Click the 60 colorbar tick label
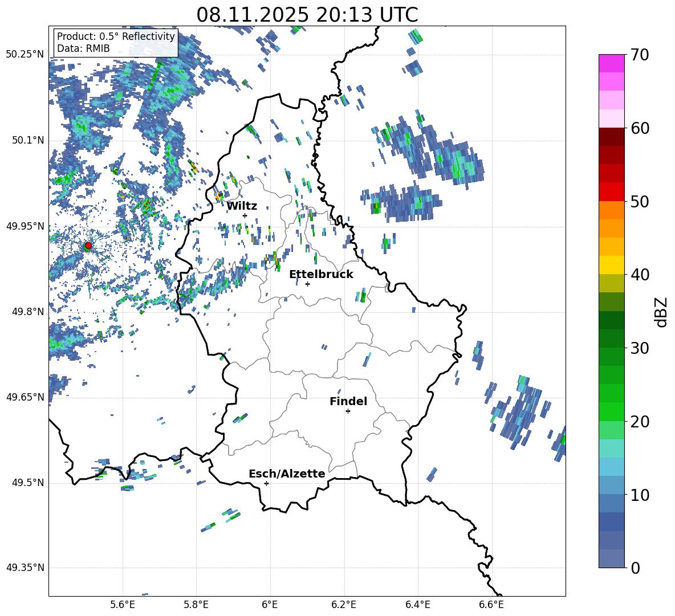Screen dimensions: 675x616 pyautogui.click(x=640, y=128)
